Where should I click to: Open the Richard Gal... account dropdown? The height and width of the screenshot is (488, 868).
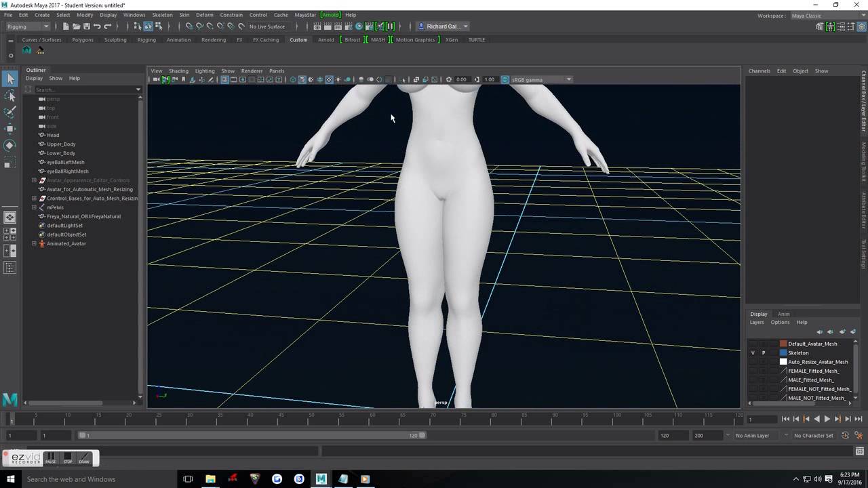[x=443, y=26]
